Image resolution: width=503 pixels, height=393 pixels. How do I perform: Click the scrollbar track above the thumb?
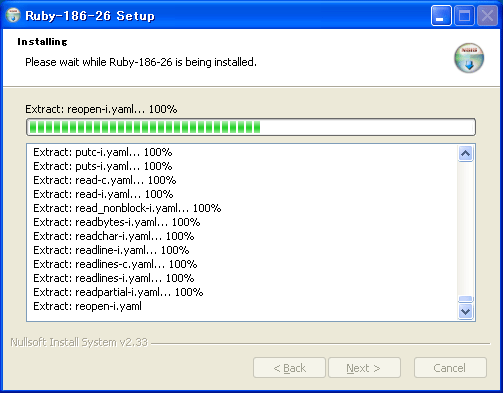[465, 228]
